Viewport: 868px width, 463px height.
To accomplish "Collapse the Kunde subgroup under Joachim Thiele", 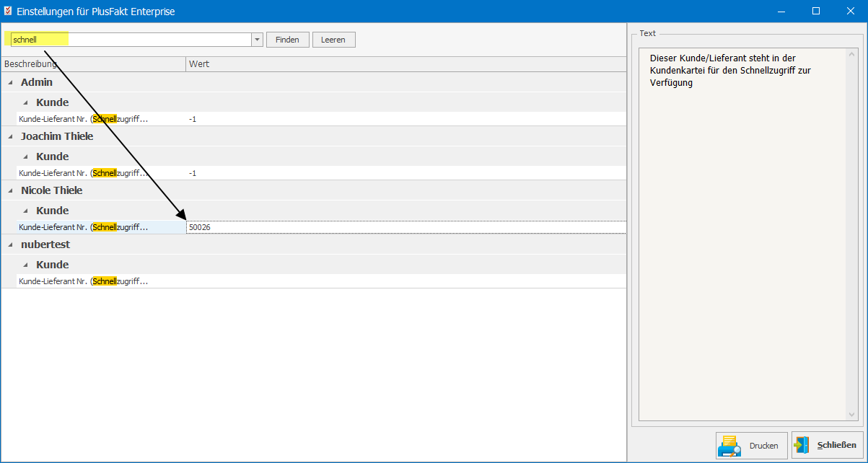I will click(26, 156).
